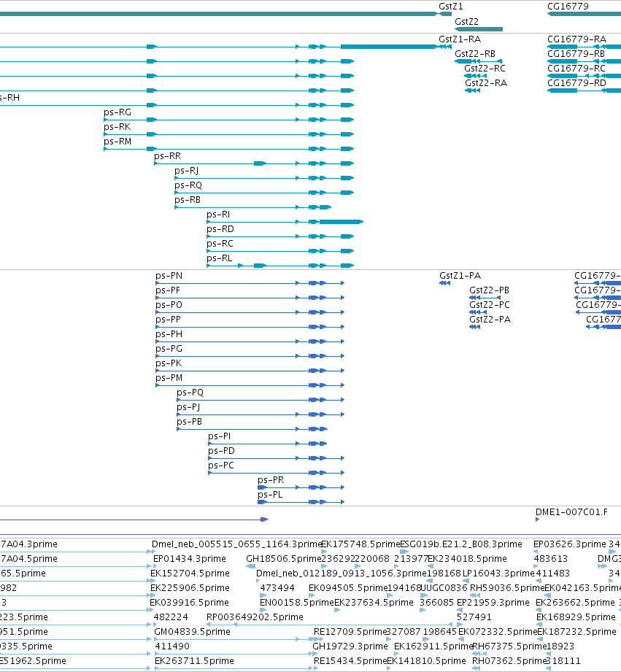Image resolution: width=621 pixels, height=672 pixels.
Task: Click the ps-PN protein label
Action: (x=169, y=276)
